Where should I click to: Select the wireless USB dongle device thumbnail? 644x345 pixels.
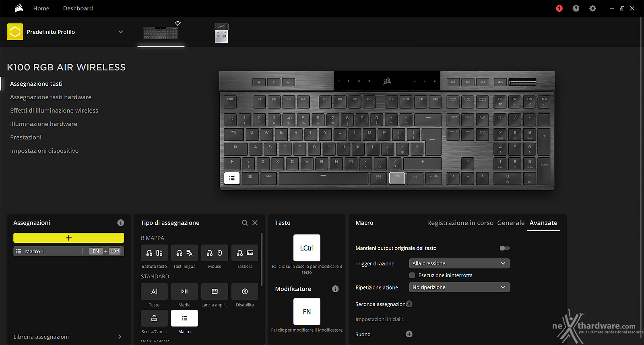(221, 33)
